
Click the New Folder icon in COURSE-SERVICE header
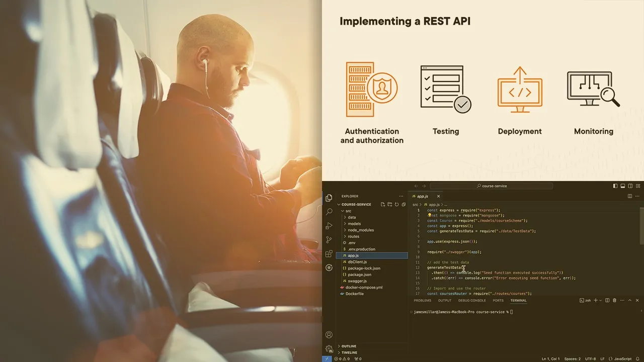click(x=389, y=205)
